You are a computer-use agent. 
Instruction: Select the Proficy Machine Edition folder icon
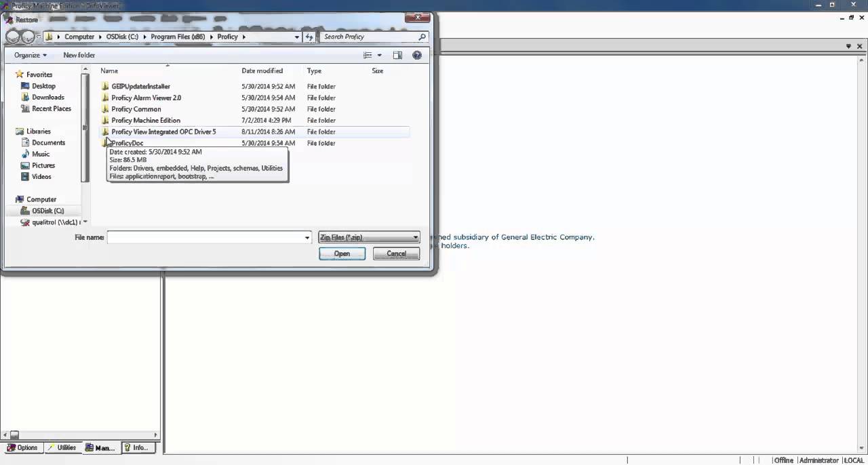pos(105,120)
